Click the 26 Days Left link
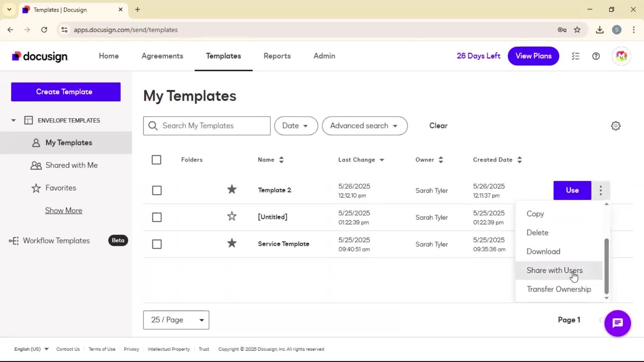 tap(478, 56)
